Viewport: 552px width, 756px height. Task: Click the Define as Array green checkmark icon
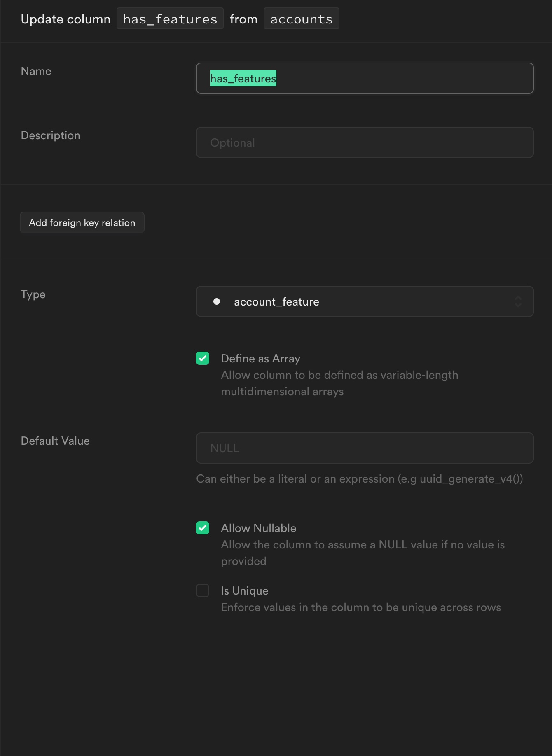(202, 359)
